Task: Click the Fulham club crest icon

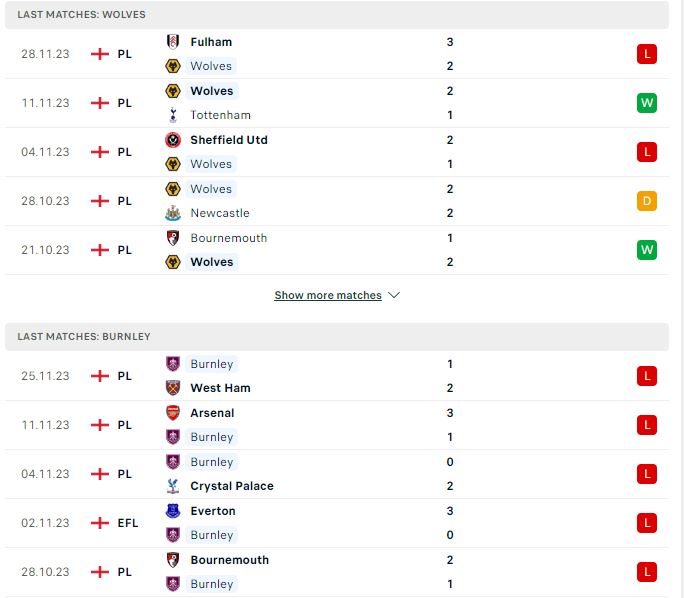Action: coord(173,42)
